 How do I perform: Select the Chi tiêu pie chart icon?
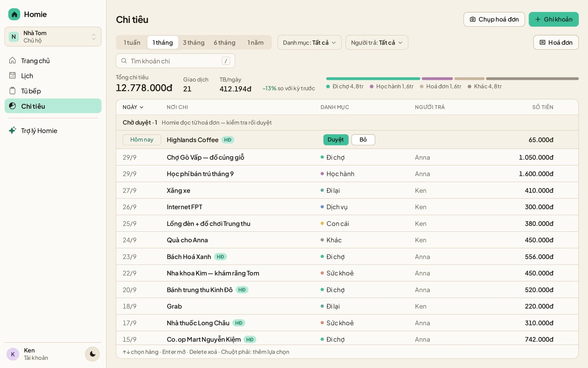(x=12, y=106)
